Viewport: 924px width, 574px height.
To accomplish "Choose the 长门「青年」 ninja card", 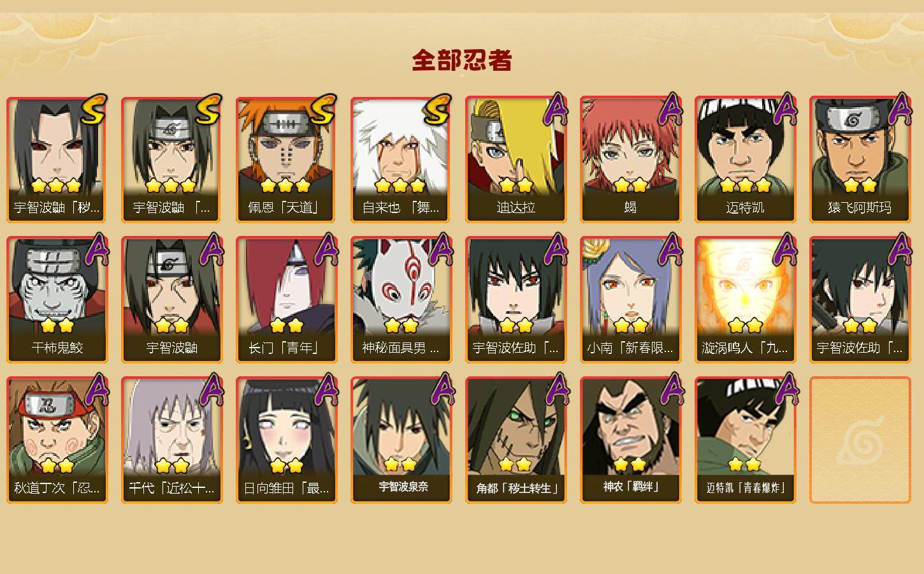I will (286, 300).
